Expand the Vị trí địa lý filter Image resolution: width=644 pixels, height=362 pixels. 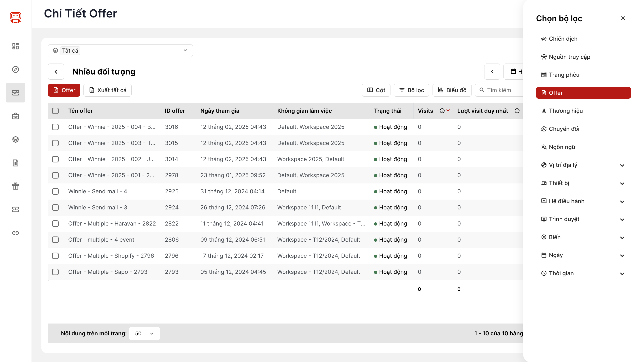622,165
